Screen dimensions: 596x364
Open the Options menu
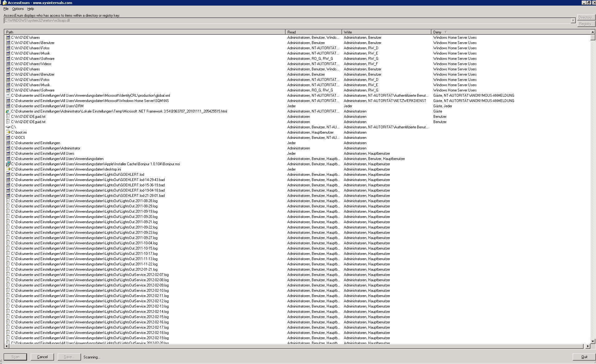[18, 9]
